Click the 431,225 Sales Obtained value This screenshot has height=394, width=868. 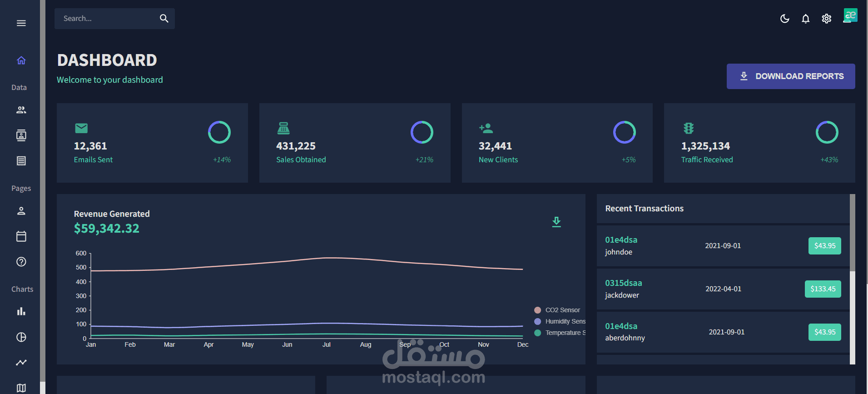point(296,146)
